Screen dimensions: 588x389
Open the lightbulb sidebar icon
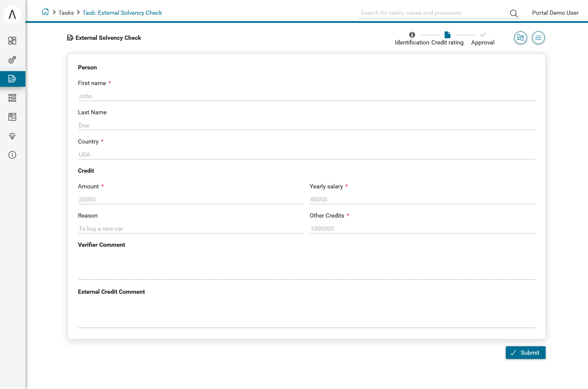click(12, 136)
